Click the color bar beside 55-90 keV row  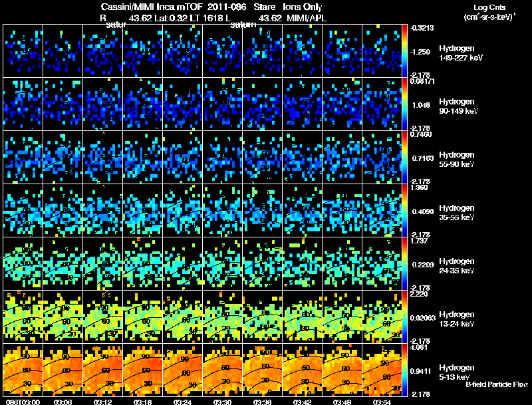[x=404, y=158]
